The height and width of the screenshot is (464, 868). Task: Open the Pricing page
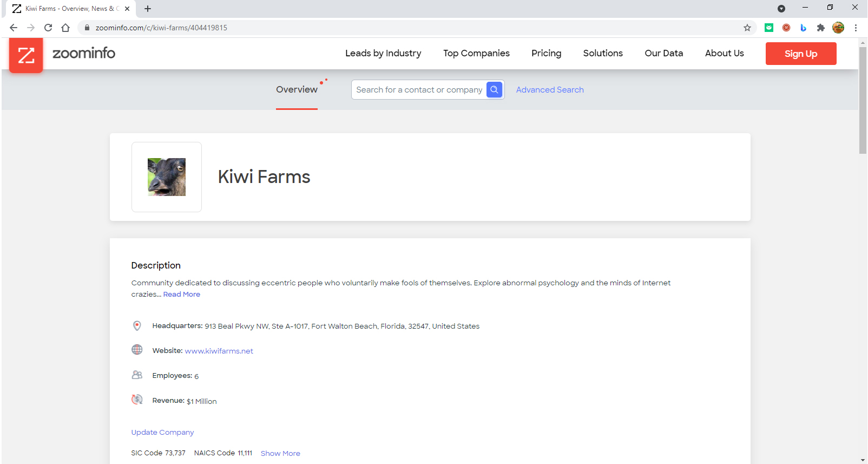click(546, 53)
